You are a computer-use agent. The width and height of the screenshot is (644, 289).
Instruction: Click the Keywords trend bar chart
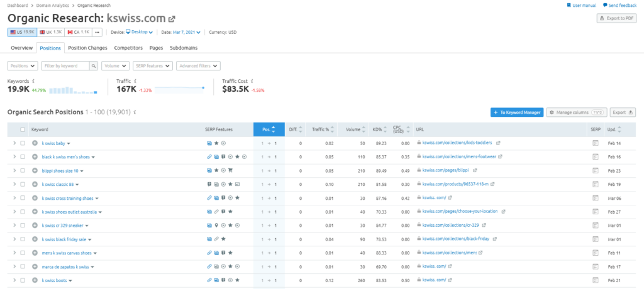[74, 90]
